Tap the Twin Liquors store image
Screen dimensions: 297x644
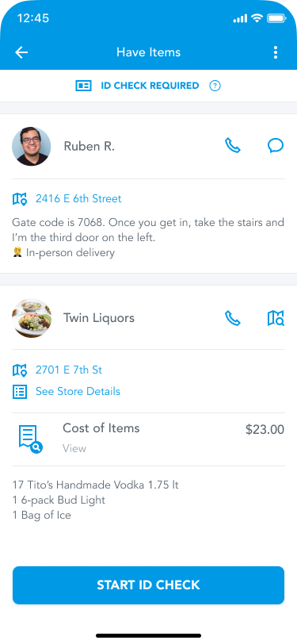pos(32,318)
